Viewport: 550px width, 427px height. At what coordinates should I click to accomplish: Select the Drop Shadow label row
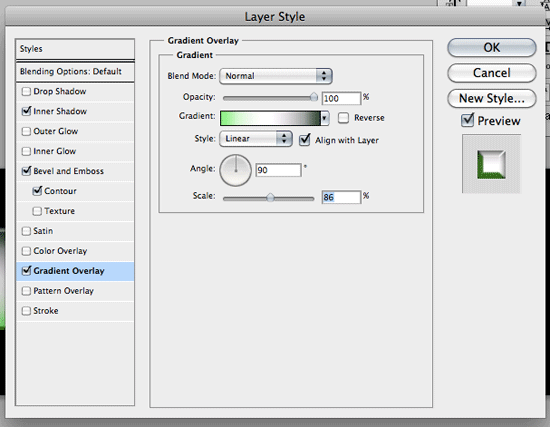coord(60,91)
